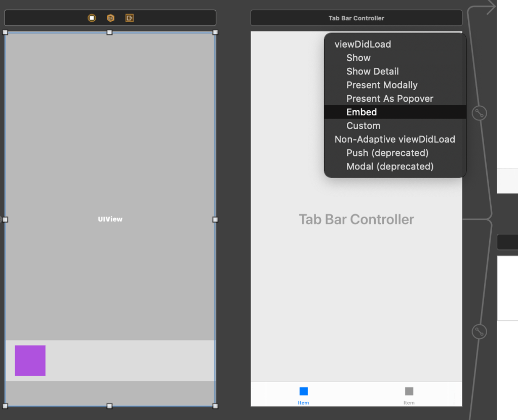This screenshot has width=518, height=420.
Task: Click the right-middle resize handle of UIView
Action: tap(215, 220)
